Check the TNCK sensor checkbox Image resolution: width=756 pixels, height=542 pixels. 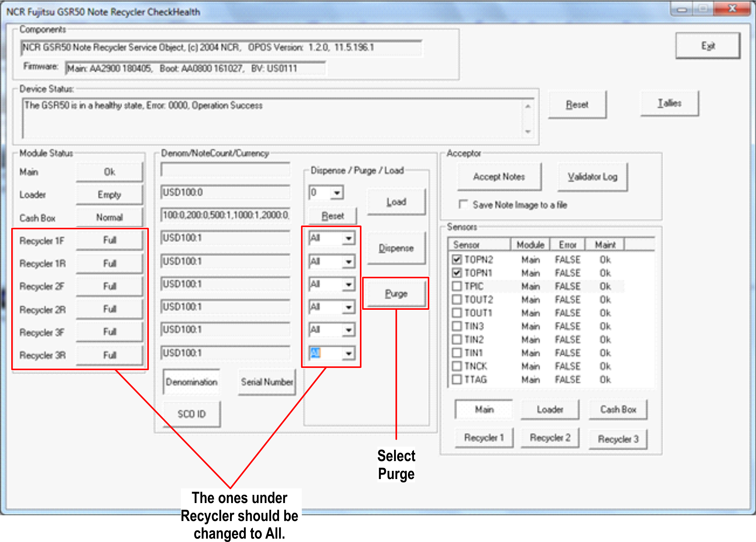[x=456, y=366]
